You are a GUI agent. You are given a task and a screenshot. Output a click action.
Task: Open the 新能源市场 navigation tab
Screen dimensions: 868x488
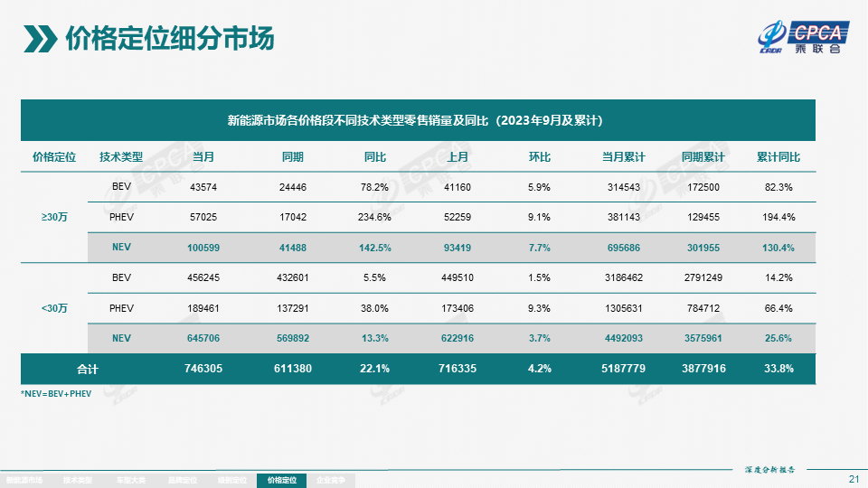24,481
